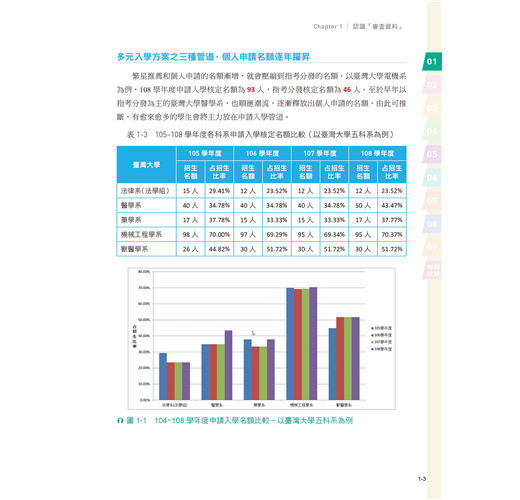The image size is (520, 500).
Task: Click the chart x-axis label 獸醫學系
Action: point(344,405)
